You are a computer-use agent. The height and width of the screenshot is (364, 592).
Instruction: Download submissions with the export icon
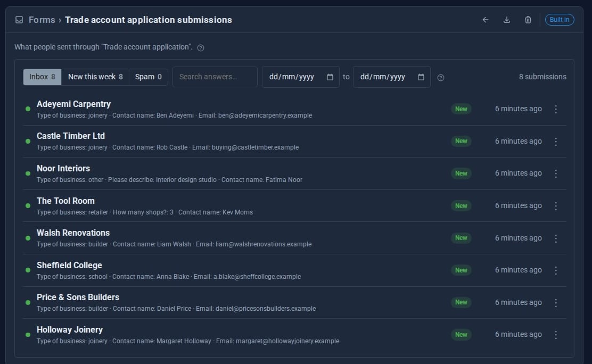[507, 20]
